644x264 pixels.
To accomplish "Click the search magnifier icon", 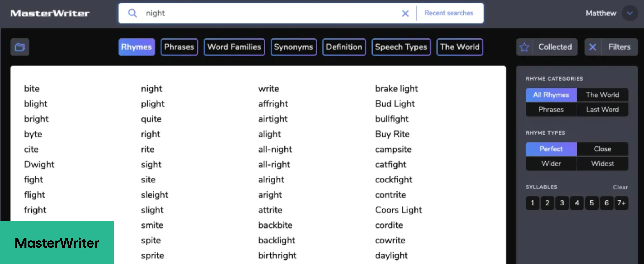I will [x=132, y=13].
